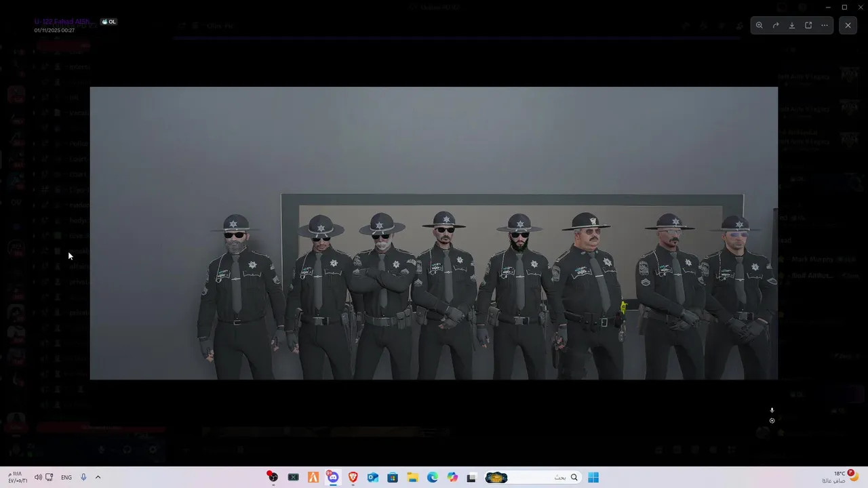868x488 pixels.
Task: Maximize the Discord window
Action: 844,7
